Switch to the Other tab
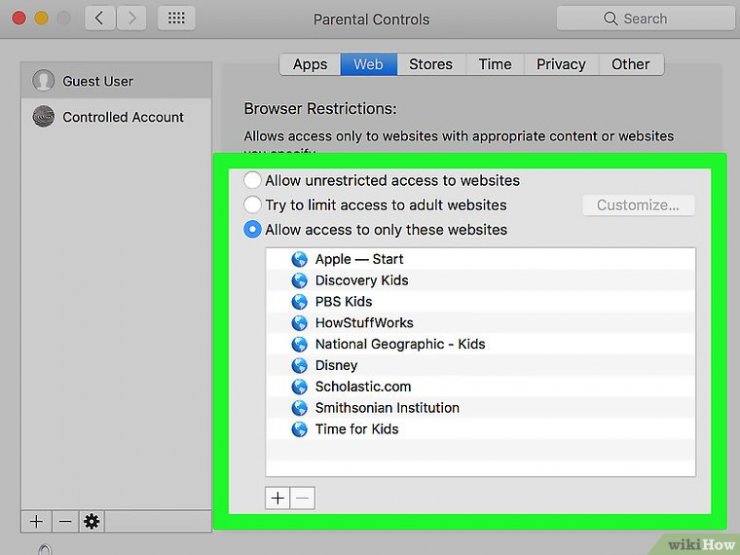 coord(631,64)
